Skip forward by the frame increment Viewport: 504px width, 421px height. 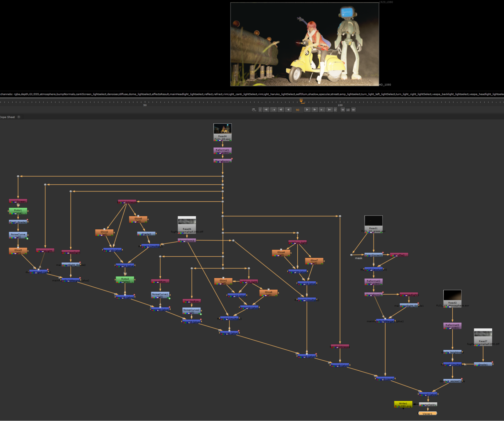[x=354, y=110]
